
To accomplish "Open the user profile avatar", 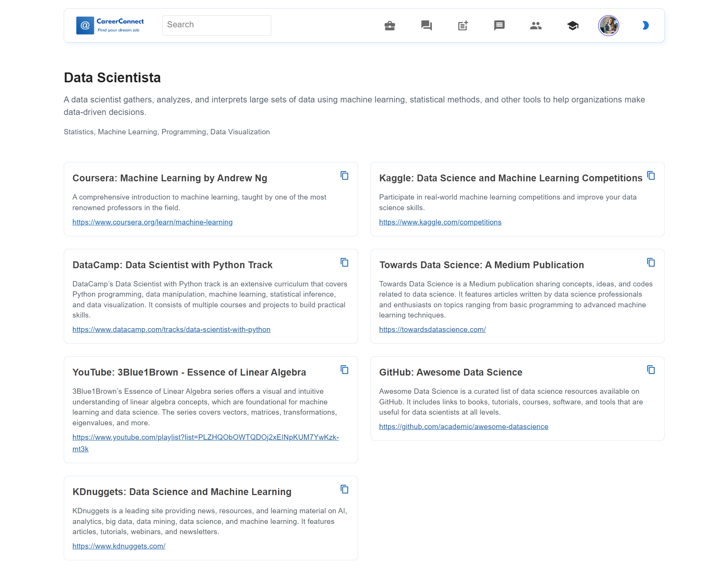I will pyautogui.click(x=609, y=25).
